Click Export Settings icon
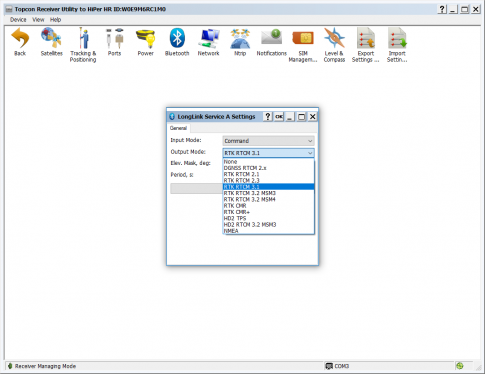Image resolution: width=485 pixels, height=374 pixels. coord(366,45)
